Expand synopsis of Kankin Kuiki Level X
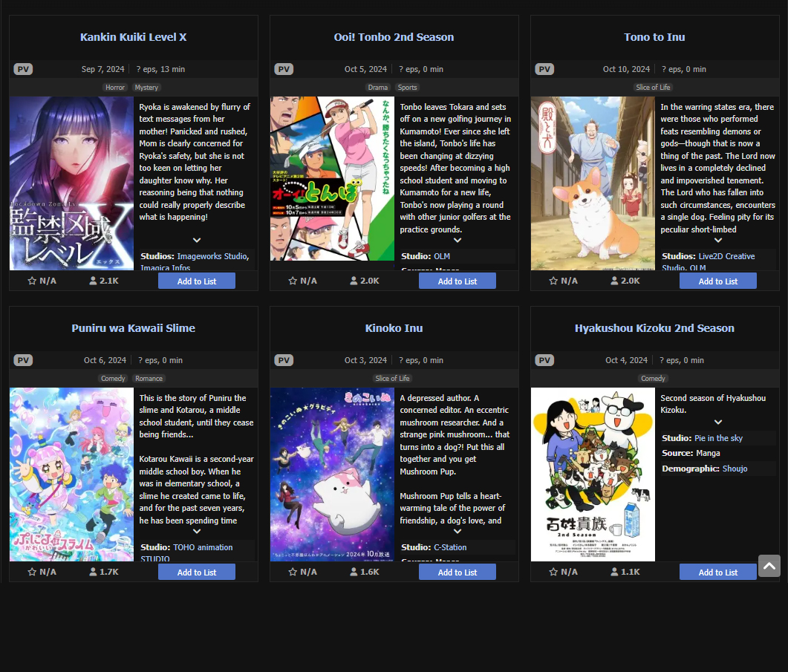788x672 pixels. pos(197,240)
